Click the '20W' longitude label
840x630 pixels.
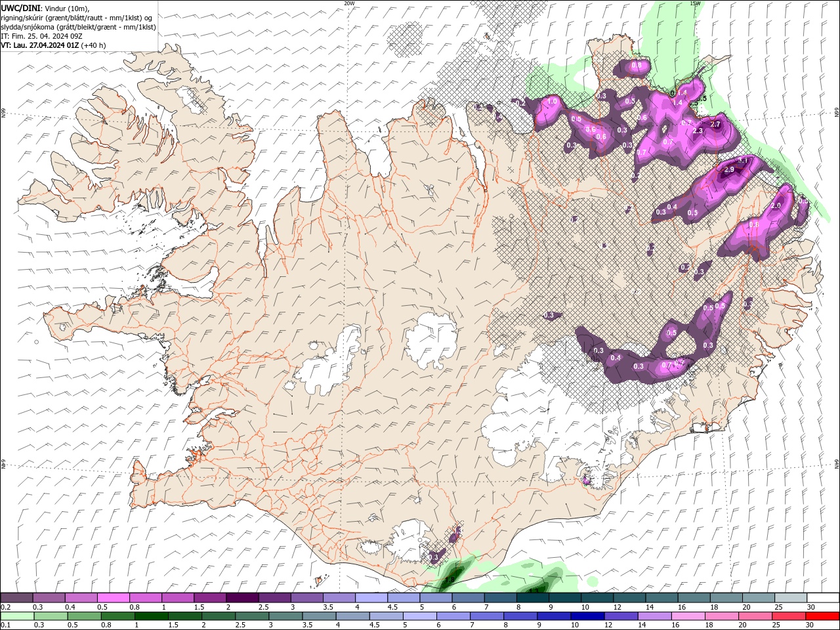349,3
